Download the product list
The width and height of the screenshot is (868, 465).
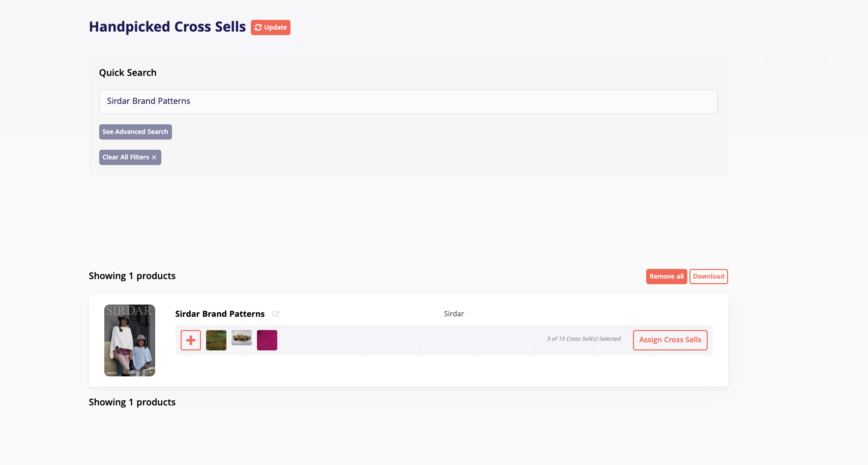click(708, 277)
